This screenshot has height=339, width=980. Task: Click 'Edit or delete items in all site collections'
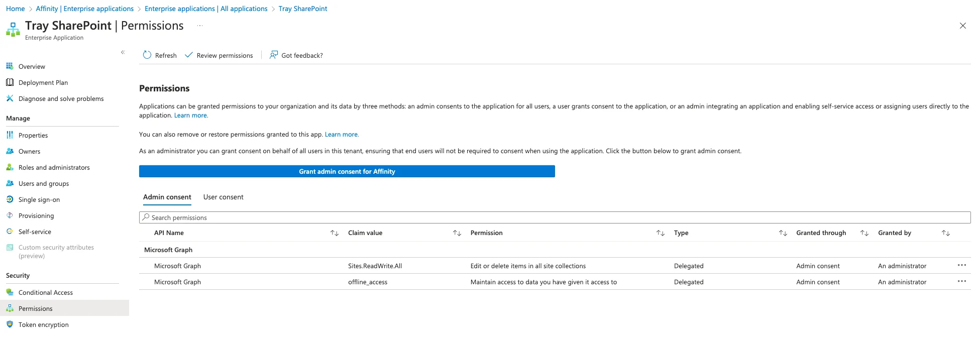528,266
